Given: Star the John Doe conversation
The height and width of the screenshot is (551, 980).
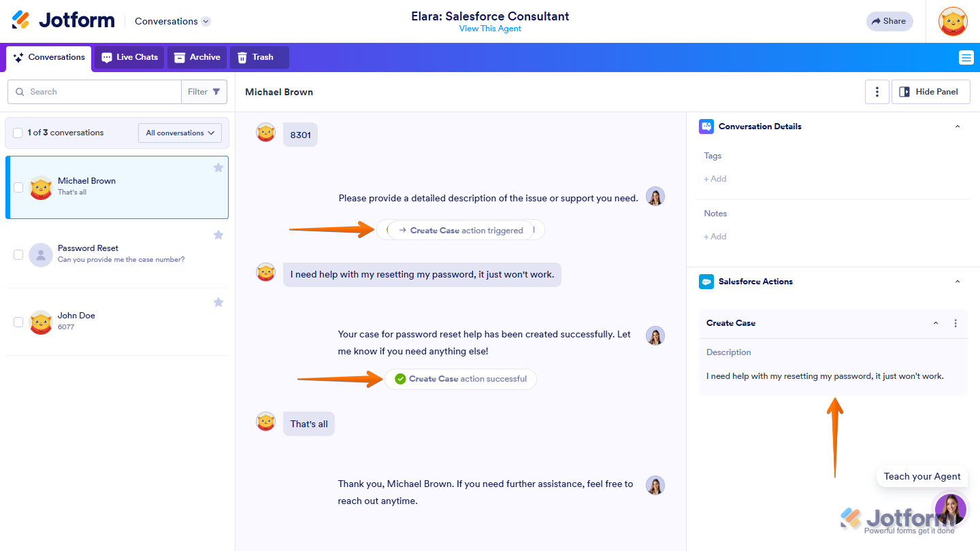Looking at the screenshot, I should click(218, 302).
